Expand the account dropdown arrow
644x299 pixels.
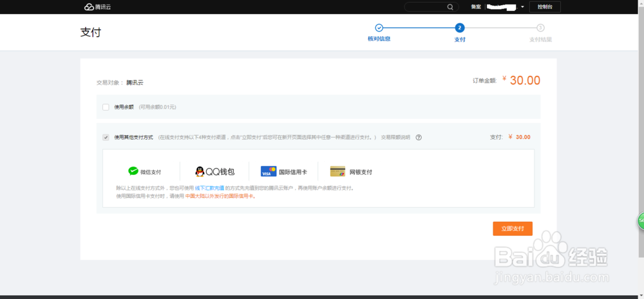pos(522,7)
